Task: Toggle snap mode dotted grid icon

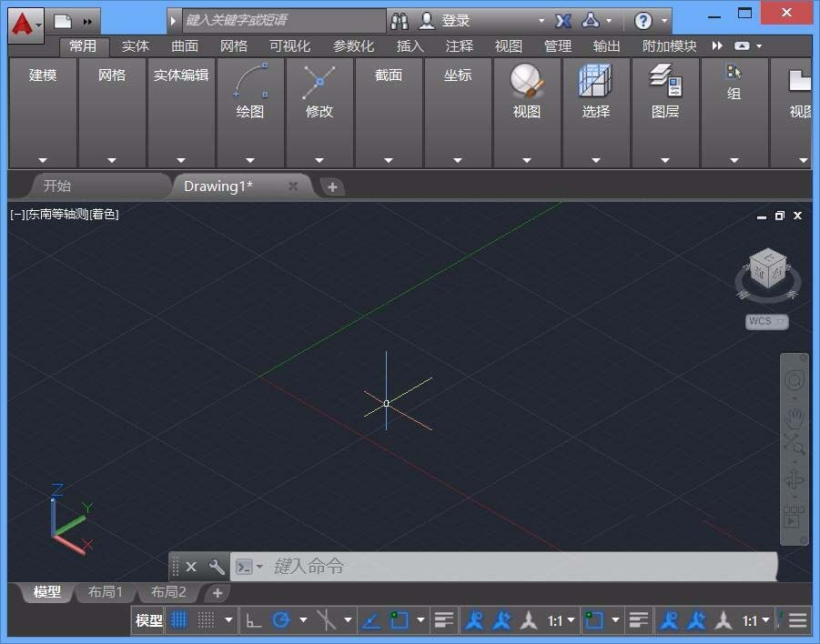Action: point(206,620)
